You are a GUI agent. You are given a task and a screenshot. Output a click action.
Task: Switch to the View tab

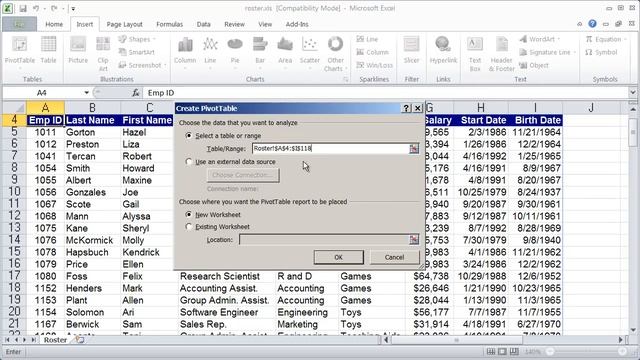265,24
